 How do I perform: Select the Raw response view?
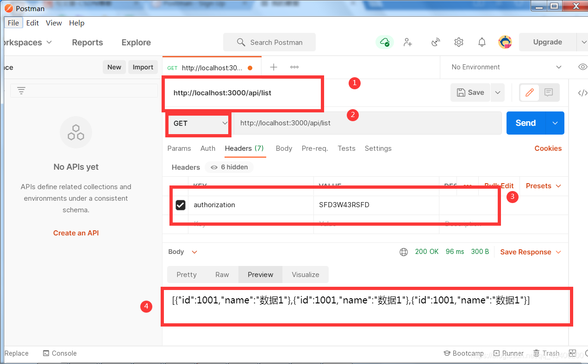[222, 275]
